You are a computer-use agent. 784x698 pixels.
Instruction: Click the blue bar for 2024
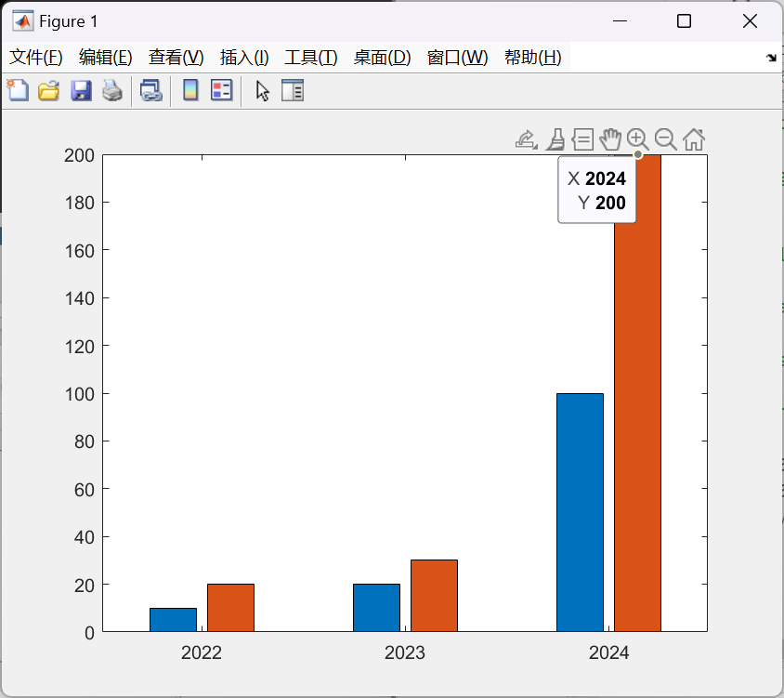(580, 511)
